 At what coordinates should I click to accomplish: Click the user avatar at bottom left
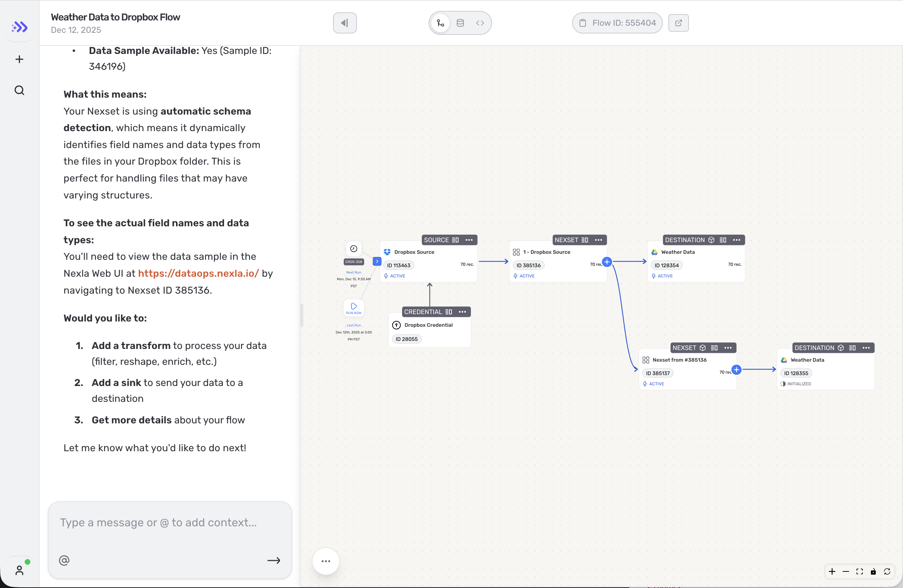[20, 570]
